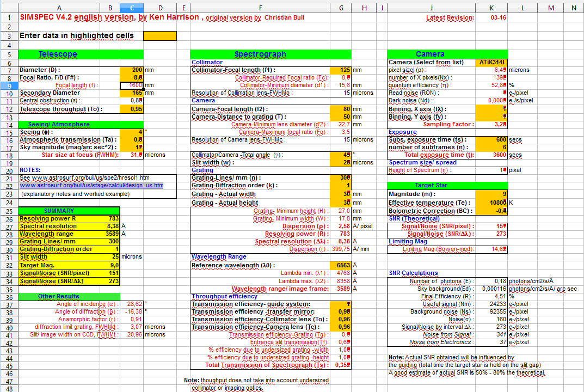
Task: Click the Subs exposure time 600 cell
Action: pos(491,140)
